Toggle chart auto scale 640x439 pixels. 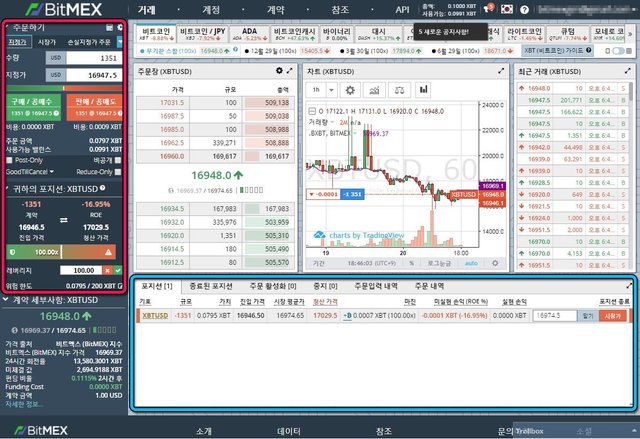(471, 263)
